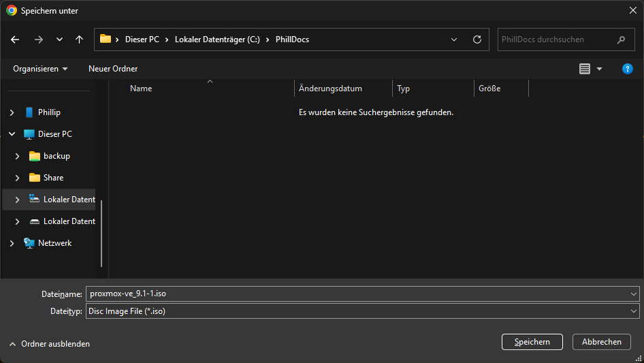Select the Share folder in sidebar
Image resolution: width=644 pixels, height=363 pixels.
point(53,178)
